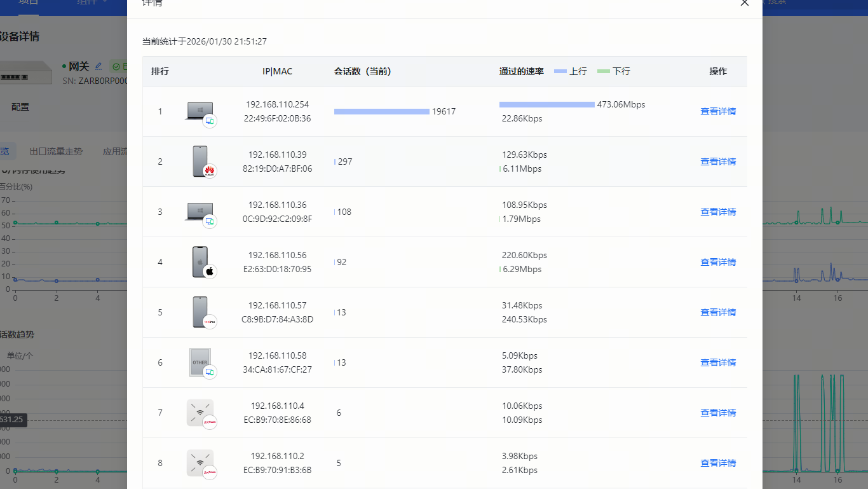Click the Huawei phone icon in row 2
868x489 pixels.
click(x=200, y=162)
